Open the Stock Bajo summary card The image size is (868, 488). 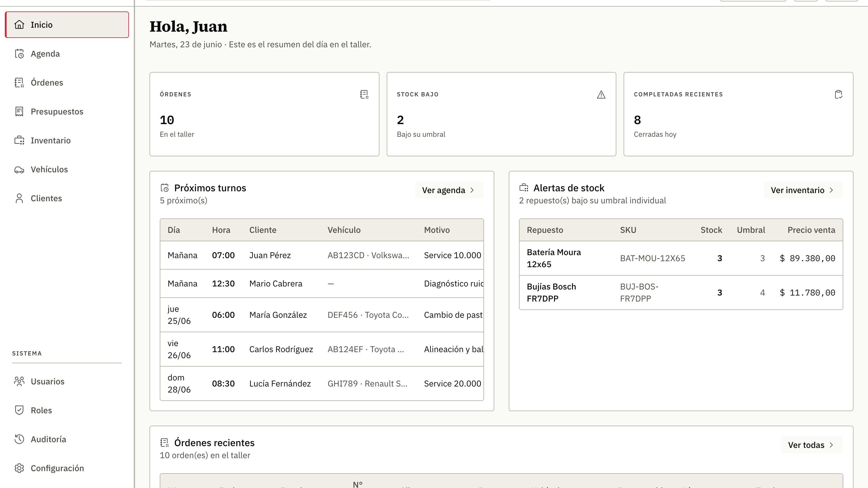point(502,114)
